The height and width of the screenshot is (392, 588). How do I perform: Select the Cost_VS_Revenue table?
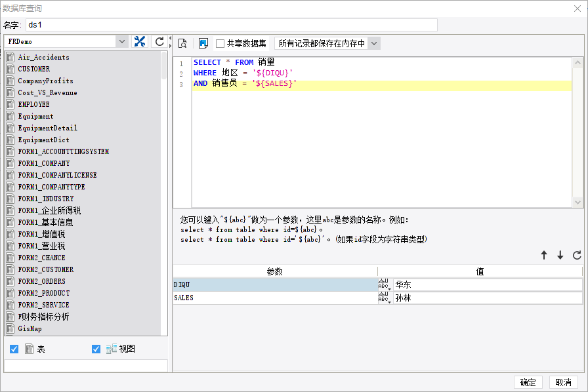pos(47,92)
